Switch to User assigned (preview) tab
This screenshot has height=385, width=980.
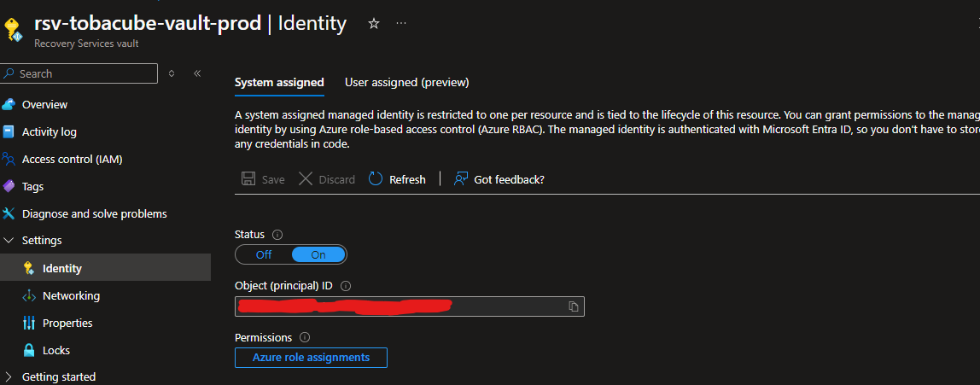coord(407,83)
